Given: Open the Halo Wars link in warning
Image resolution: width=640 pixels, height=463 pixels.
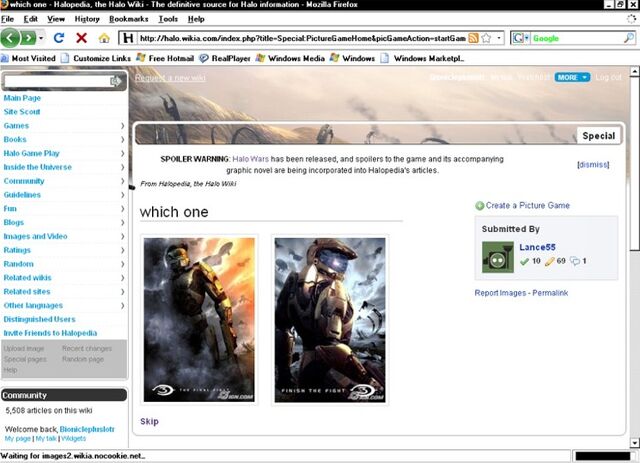Looking at the screenshot, I should click(250, 159).
